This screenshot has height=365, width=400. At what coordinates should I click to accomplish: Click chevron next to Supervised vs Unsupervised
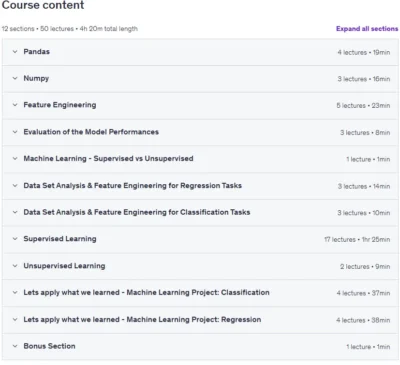(x=15, y=159)
